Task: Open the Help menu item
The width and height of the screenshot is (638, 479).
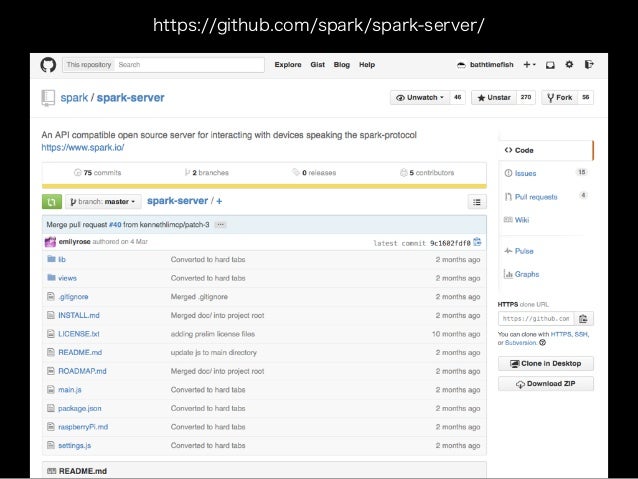Action: pos(367,65)
